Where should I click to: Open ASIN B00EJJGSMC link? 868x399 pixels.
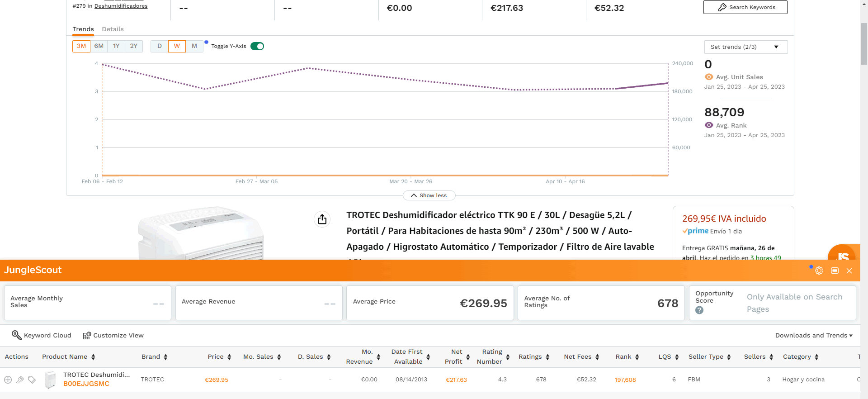[x=86, y=384]
